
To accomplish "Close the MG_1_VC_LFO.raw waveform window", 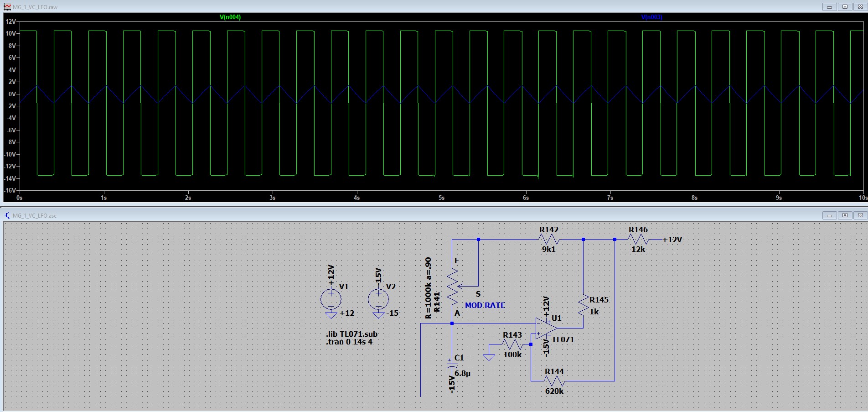I will 860,7.
